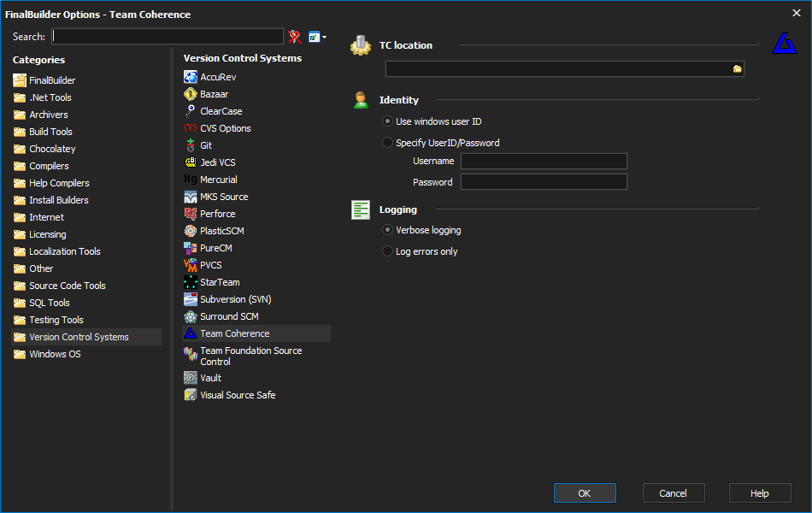The width and height of the screenshot is (812, 513).
Task: Click the PlasticSCM icon
Action: (190, 231)
